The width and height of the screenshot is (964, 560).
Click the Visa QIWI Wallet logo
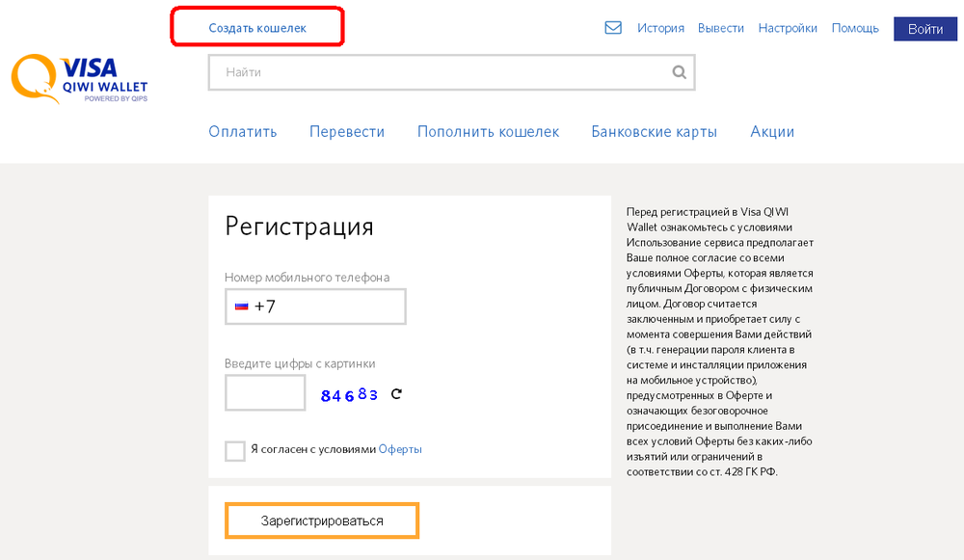(79, 78)
